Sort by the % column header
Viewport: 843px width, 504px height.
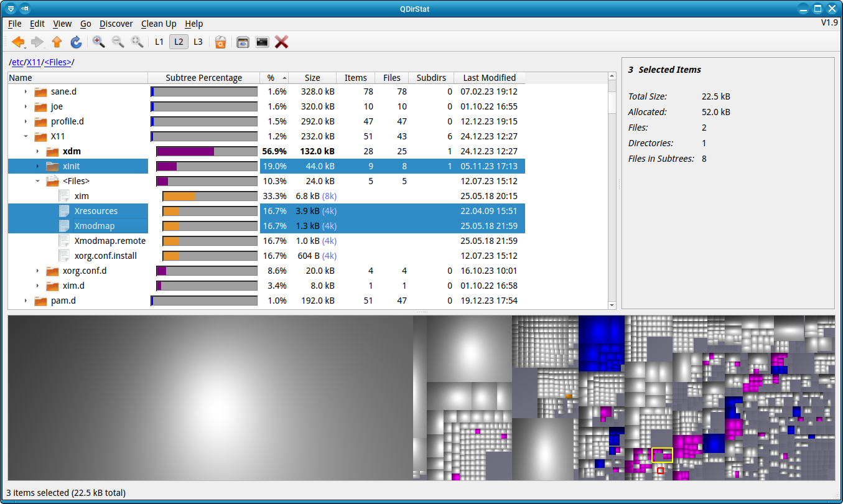pos(274,78)
